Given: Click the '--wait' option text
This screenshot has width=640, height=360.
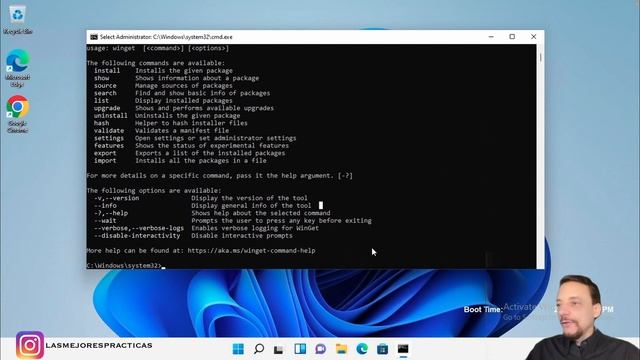Looking at the screenshot, I should tap(105, 220).
